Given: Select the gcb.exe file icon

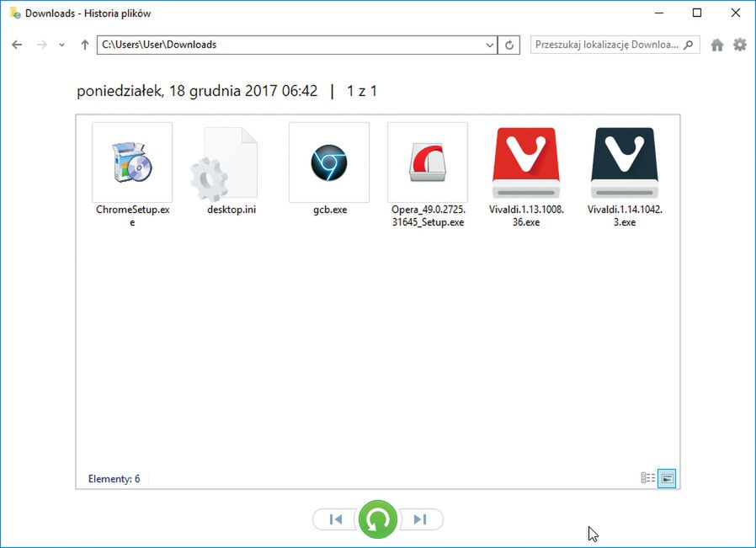Looking at the screenshot, I should coord(329,162).
